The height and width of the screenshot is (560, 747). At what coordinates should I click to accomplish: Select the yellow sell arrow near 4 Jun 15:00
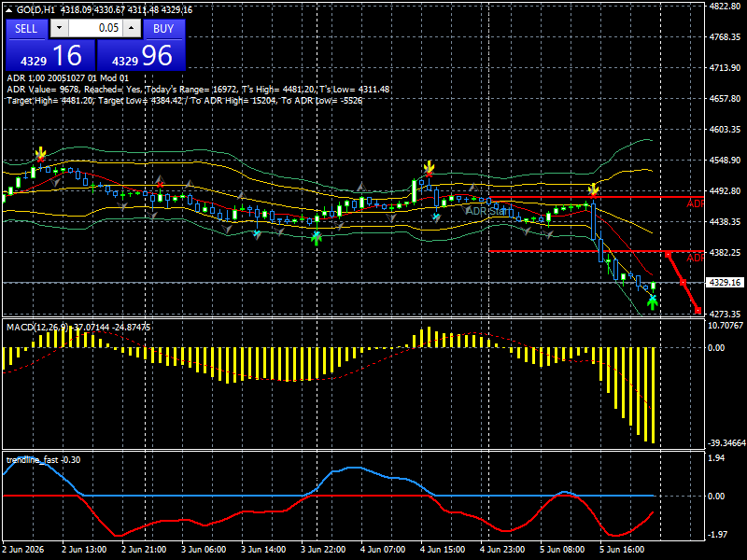430,166
